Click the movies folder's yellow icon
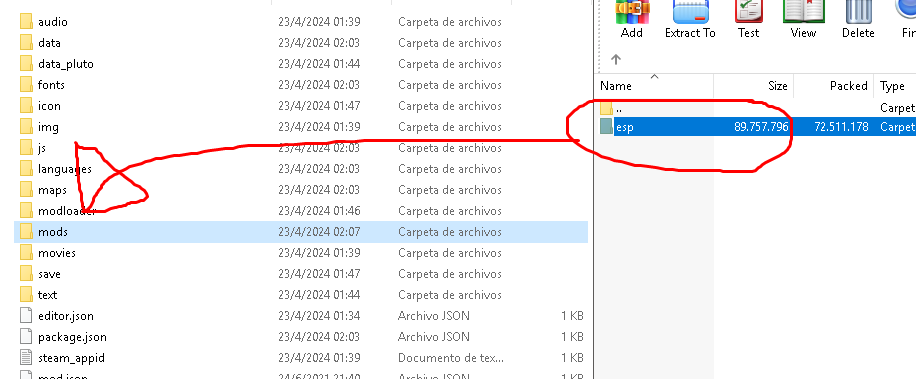 click(x=26, y=253)
